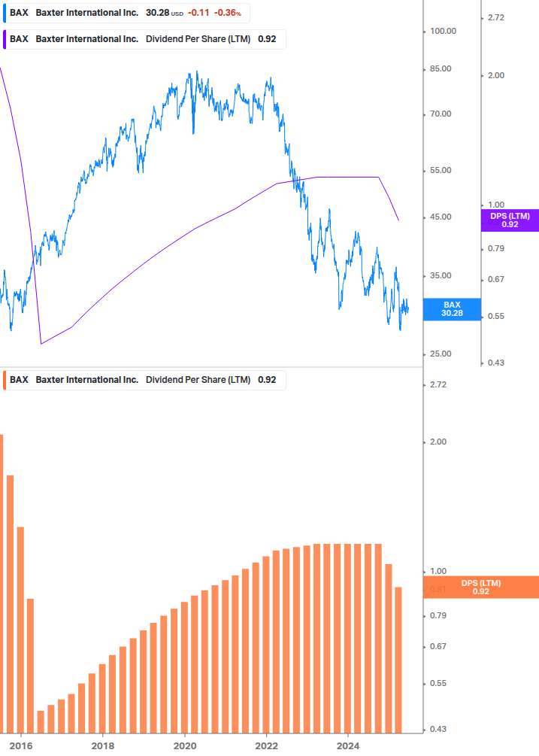The height and width of the screenshot is (756, 539).
Task: Click the 70.00 price axis label
Action: coord(441,114)
